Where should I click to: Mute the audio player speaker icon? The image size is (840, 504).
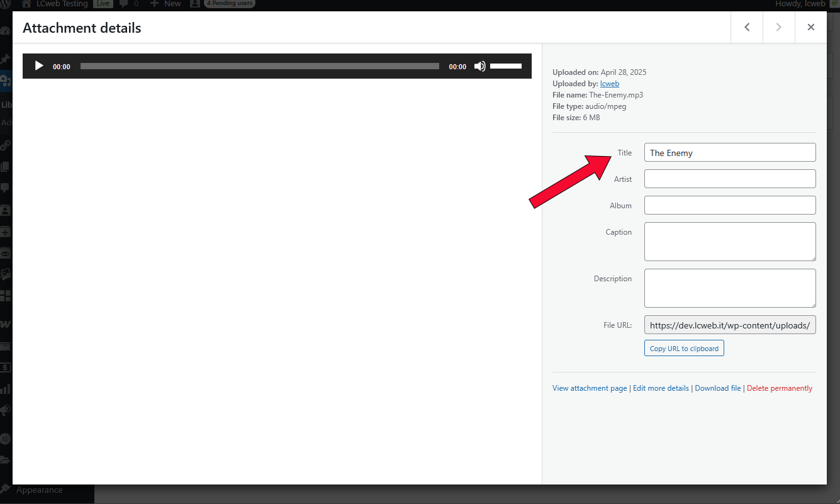tap(479, 66)
